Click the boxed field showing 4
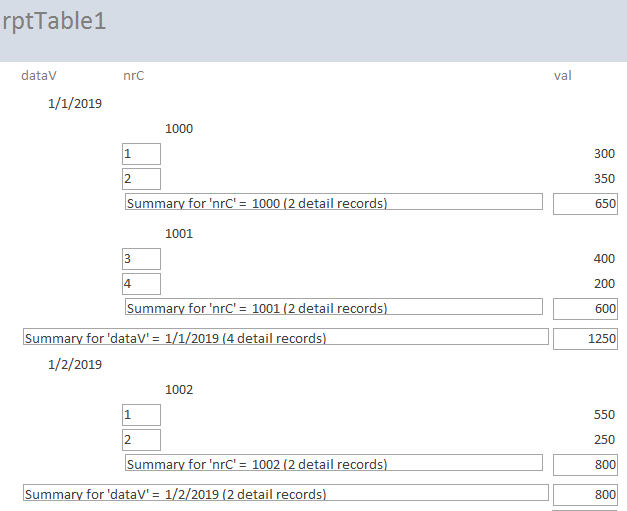627x511 pixels. pyautogui.click(x=142, y=284)
